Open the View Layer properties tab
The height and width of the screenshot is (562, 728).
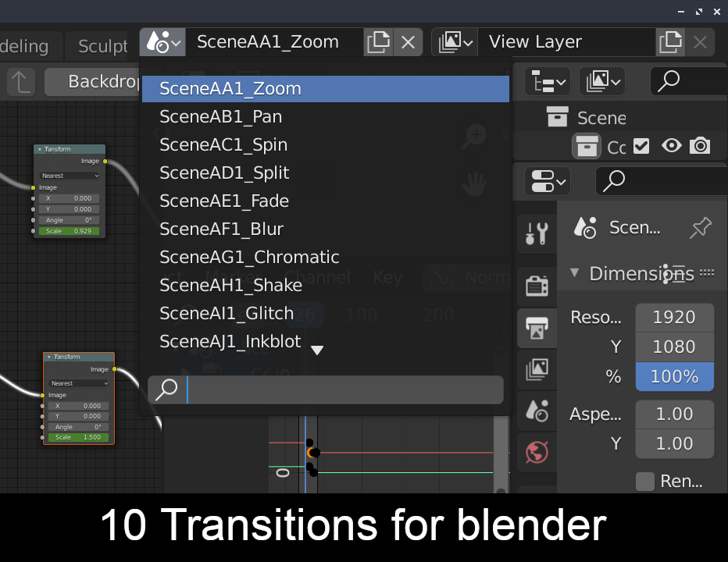click(537, 370)
